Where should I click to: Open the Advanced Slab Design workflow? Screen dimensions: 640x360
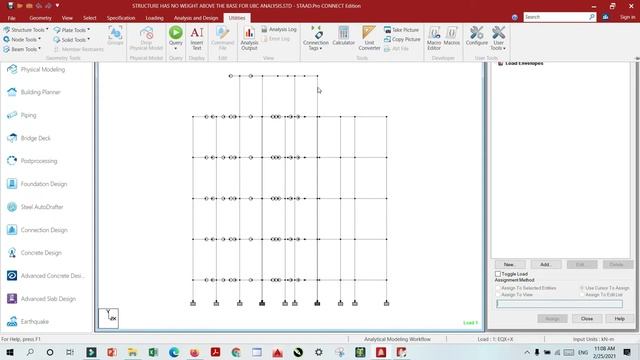tap(47, 299)
